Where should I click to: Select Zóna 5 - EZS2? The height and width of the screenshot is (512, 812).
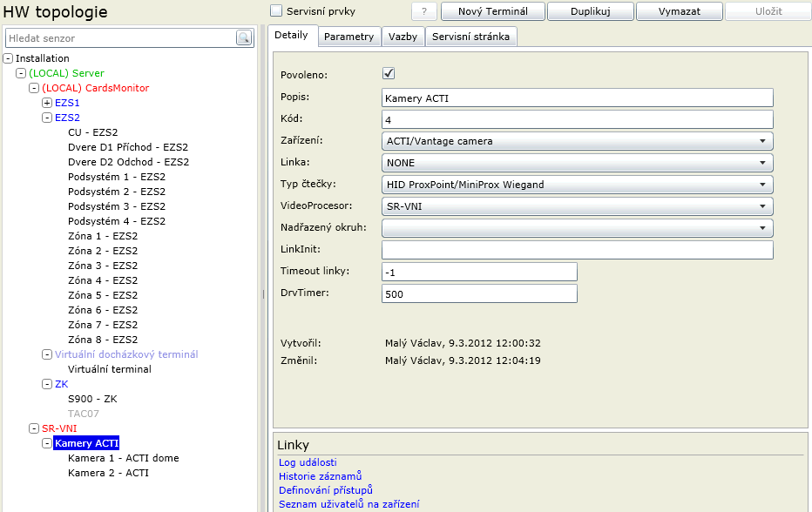coord(103,295)
